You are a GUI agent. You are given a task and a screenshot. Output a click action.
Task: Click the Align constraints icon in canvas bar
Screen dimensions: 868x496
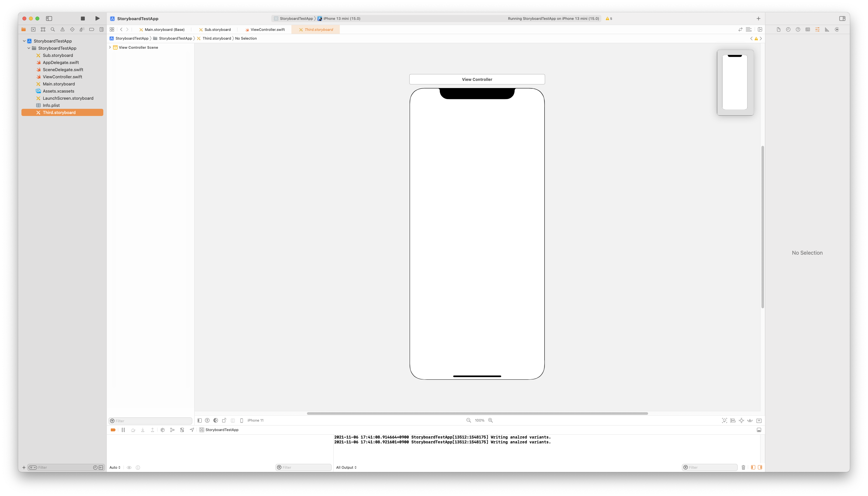[733, 420]
